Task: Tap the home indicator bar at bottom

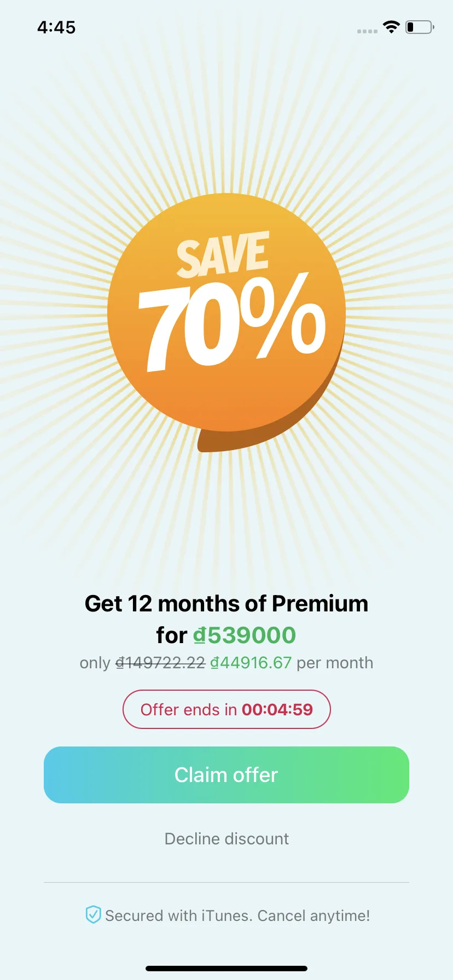Action: [226, 969]
